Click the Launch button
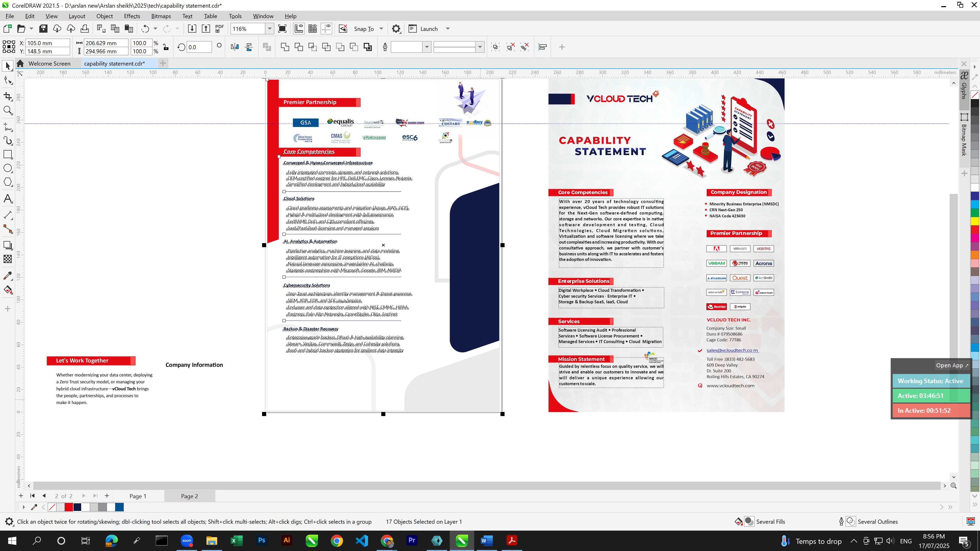980x551 pixels. pyautogui.click(x=423, y=29)
